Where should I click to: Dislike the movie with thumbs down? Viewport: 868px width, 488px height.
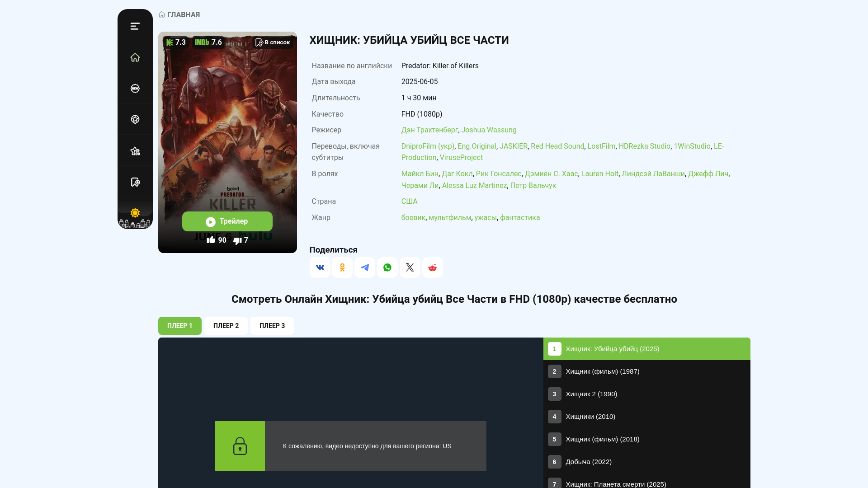point(241,240)
